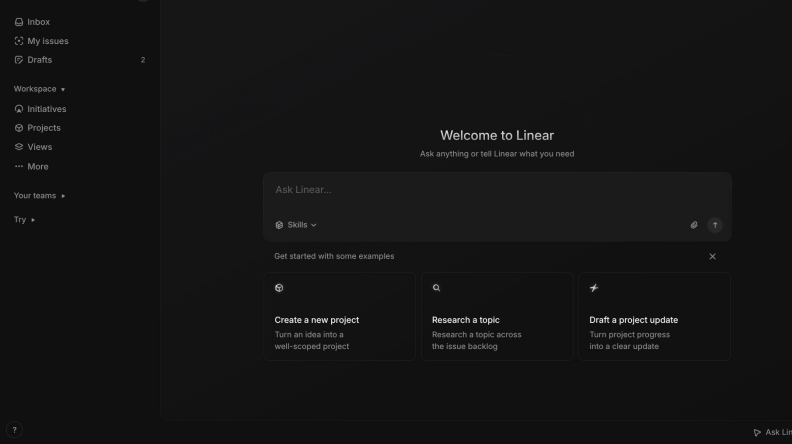Select the Research a topic example
Viewport: 792px width, 444px height.
click(x=497, y=317)
